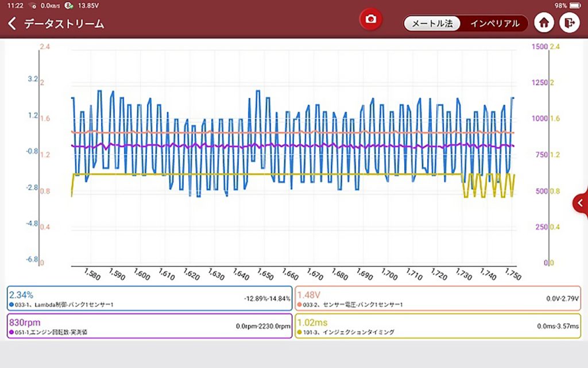Select メートル法 metric units
Viewport: 588px width, 368px height.
[432, 23]
